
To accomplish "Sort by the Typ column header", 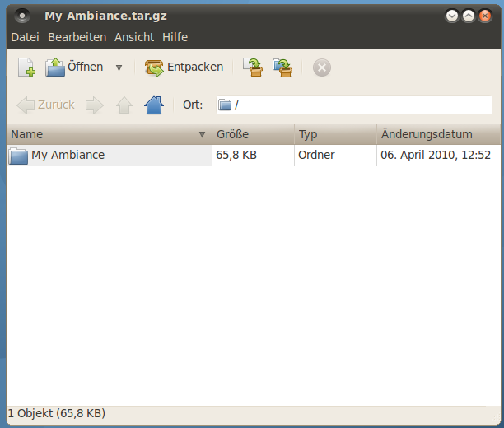I will click(335, 134).
